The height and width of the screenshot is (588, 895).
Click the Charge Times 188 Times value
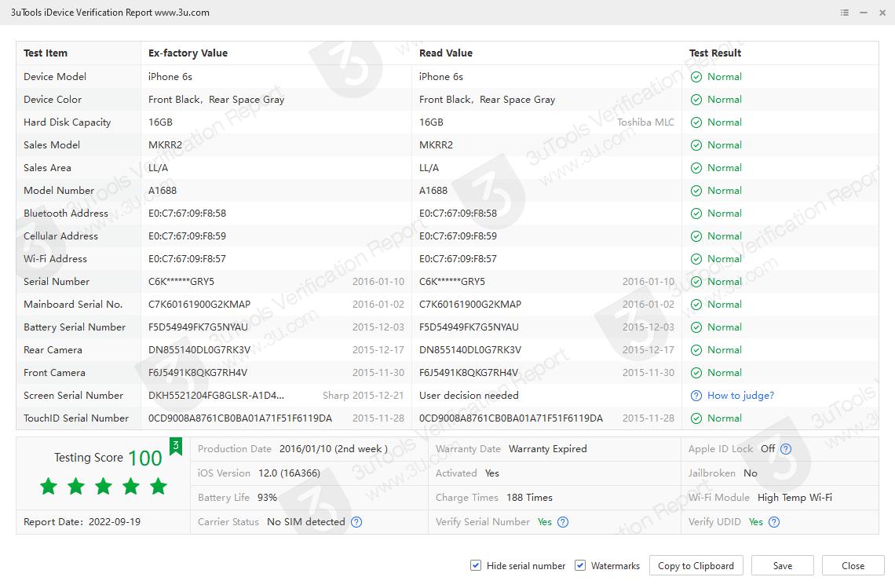[529, 498]
